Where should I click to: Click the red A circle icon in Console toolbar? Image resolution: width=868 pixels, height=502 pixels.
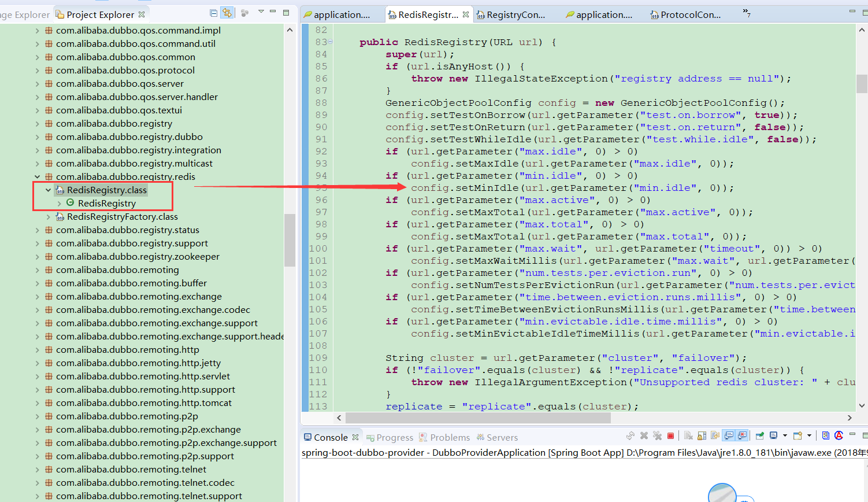(839, 435)
